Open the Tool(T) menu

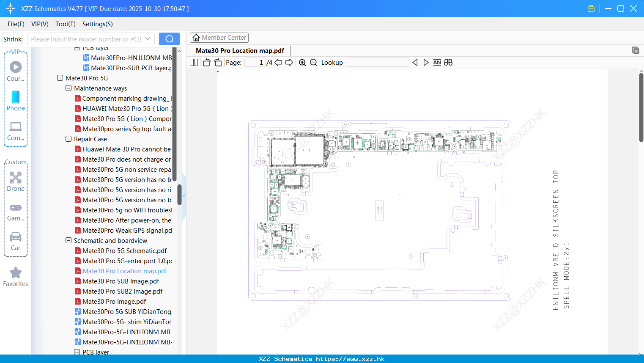tap(66, 24)
